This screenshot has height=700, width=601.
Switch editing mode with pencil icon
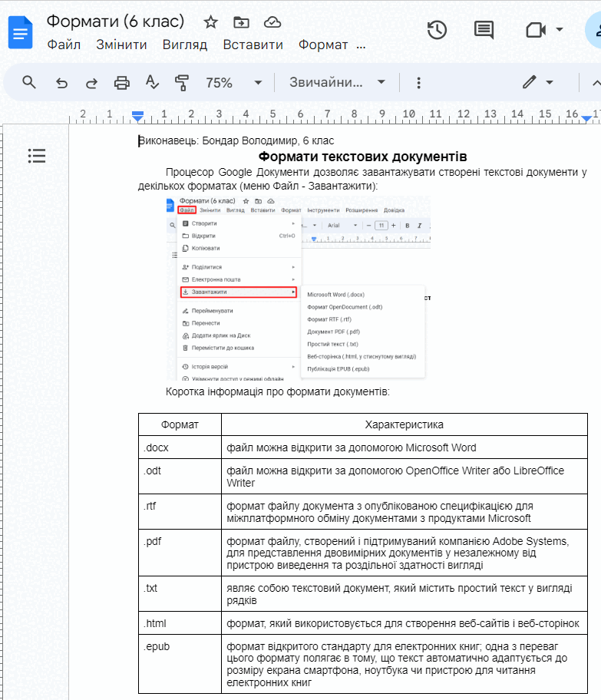pyautogui.click(x=530, y=83)
